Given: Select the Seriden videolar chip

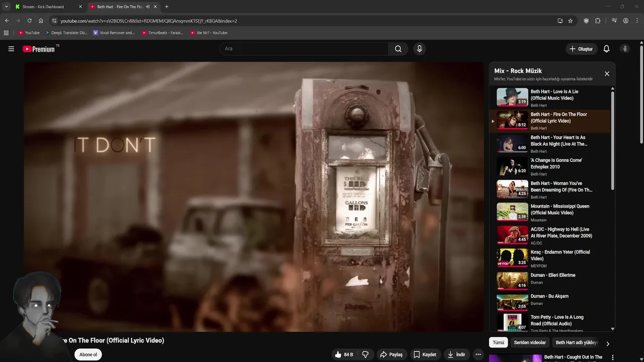Looking at the screenshot, I should pyautogui.click(x=530, y=342).
